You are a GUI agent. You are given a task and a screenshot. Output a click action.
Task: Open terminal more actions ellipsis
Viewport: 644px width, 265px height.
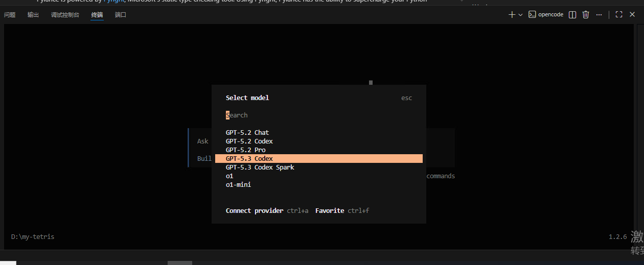(x=599, y=15)
